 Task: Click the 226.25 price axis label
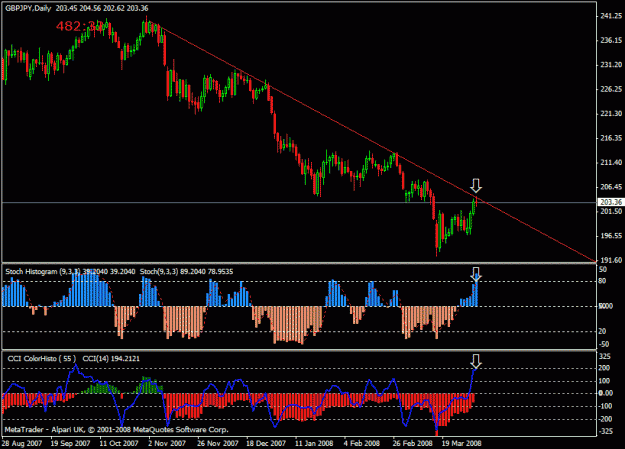(x=611, y=89)
